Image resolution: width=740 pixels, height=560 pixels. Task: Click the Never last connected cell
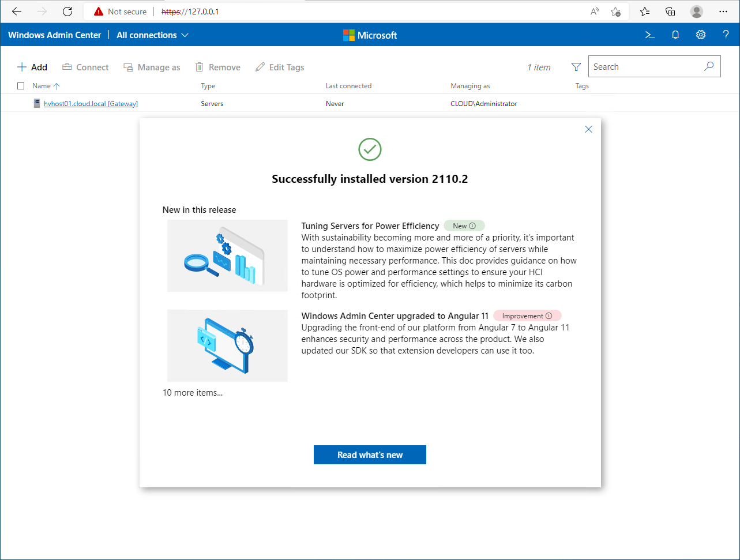335,104
